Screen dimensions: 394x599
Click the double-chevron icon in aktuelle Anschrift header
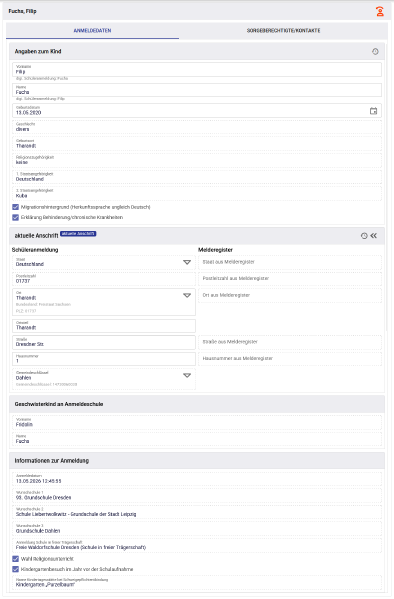pyautogui.click(x=374, y=236)
